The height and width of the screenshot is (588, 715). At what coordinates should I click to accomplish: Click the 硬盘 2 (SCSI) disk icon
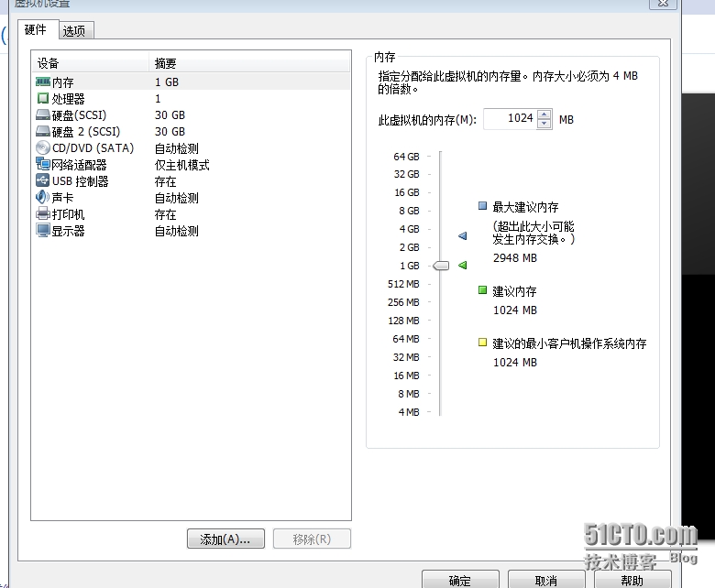(43, 131)
